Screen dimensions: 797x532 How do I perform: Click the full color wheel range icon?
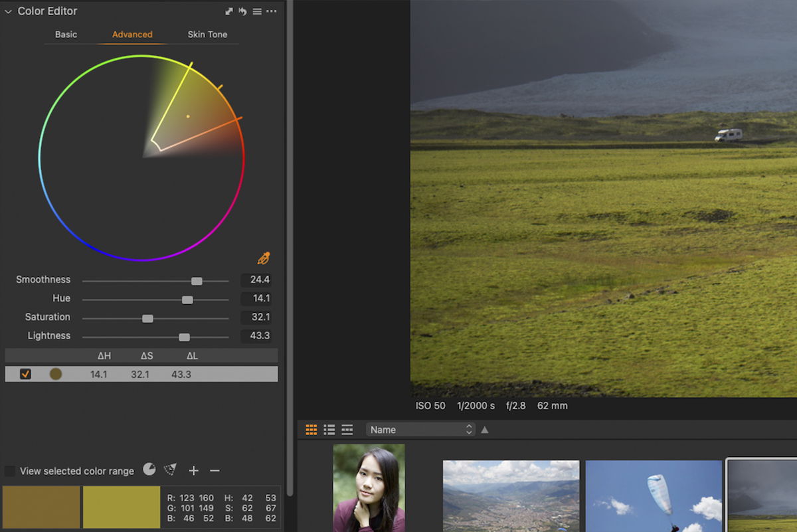149,470
